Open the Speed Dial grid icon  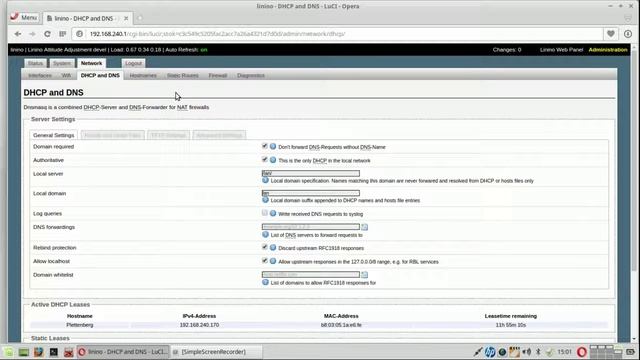tap(62, 34)
